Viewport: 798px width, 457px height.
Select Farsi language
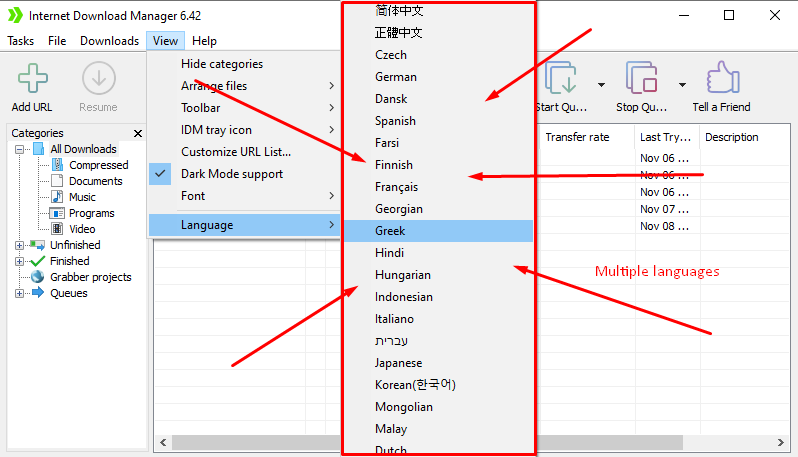click(438, 143)
